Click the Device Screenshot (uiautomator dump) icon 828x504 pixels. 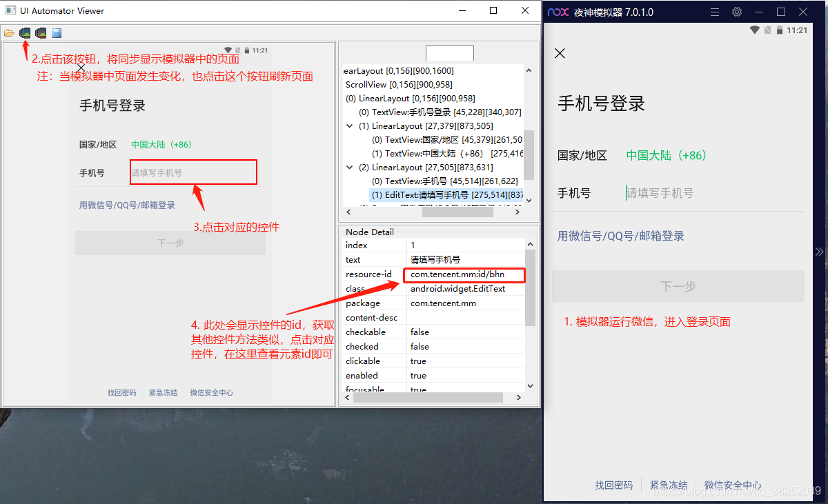pyautogui.click(x=25, y=32)
